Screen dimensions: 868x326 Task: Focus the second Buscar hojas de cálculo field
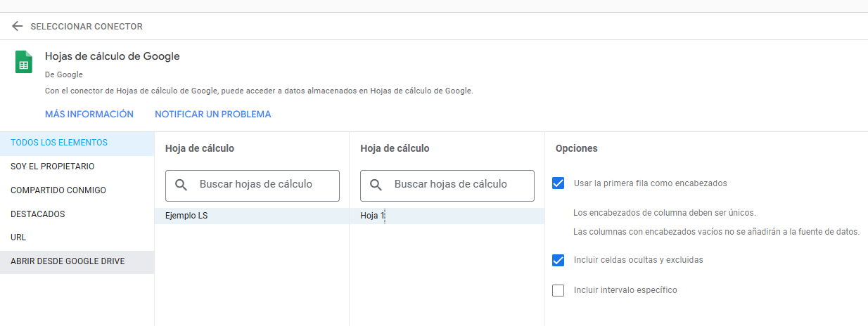click(x=447, y=185)
